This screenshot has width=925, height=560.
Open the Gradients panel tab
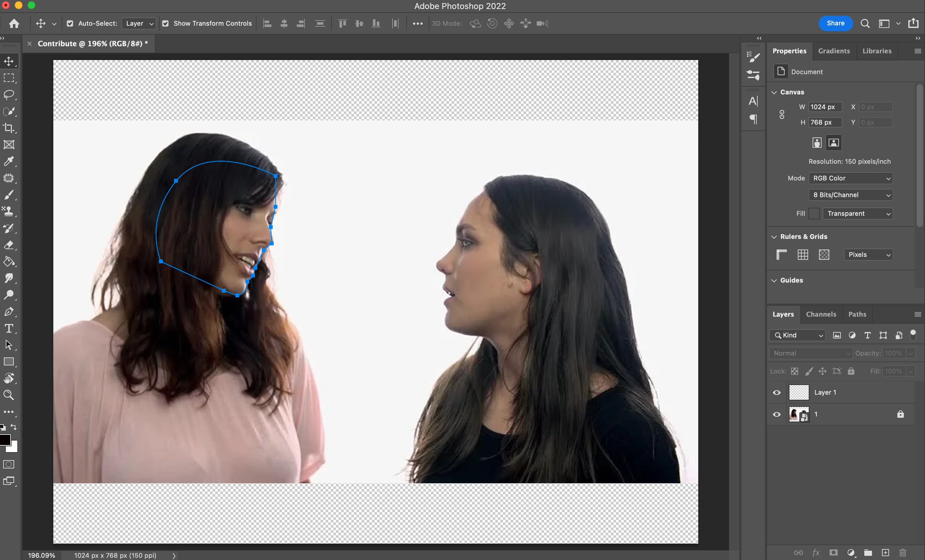point(834,51)
